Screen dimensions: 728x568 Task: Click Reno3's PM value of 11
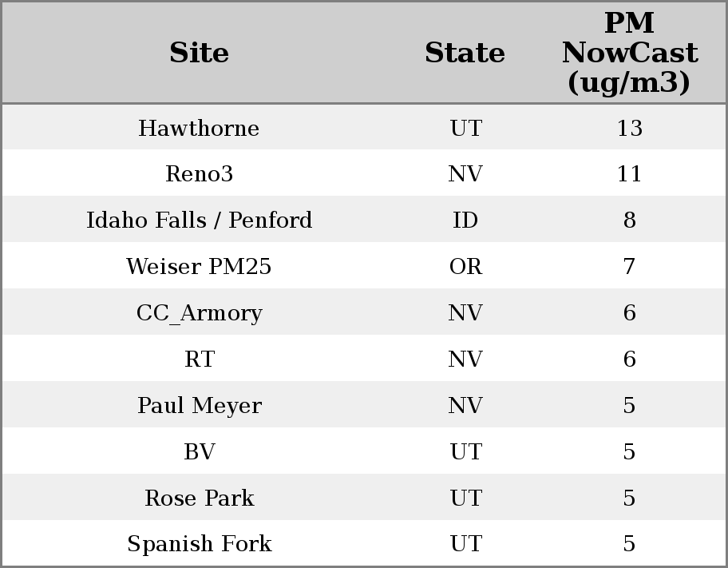tap(629, 174)
